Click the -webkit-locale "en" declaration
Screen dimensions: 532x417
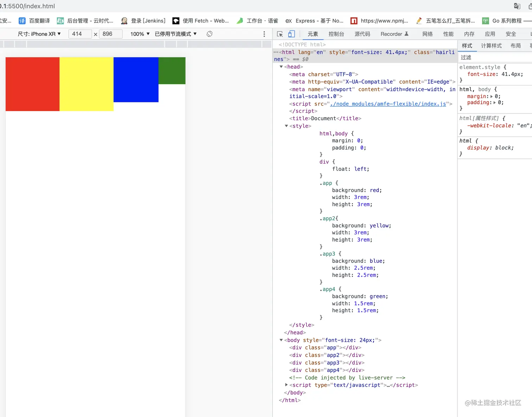(x=499, y=126)
